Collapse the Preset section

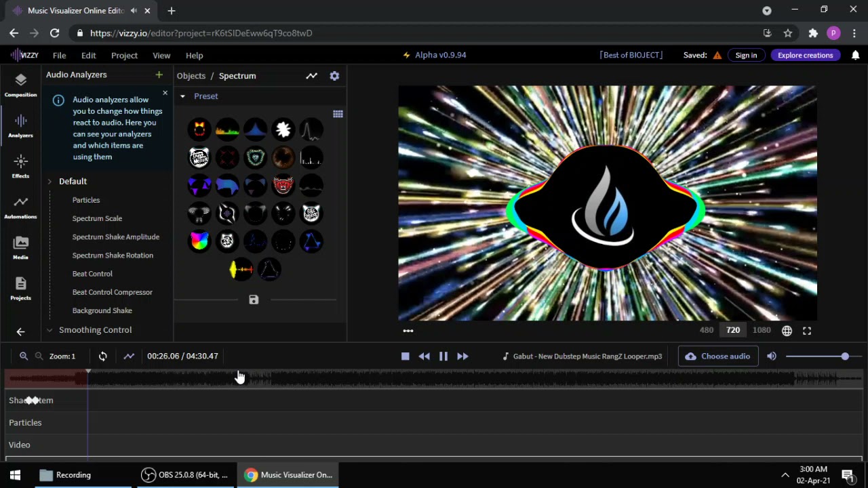click(182, 96)
